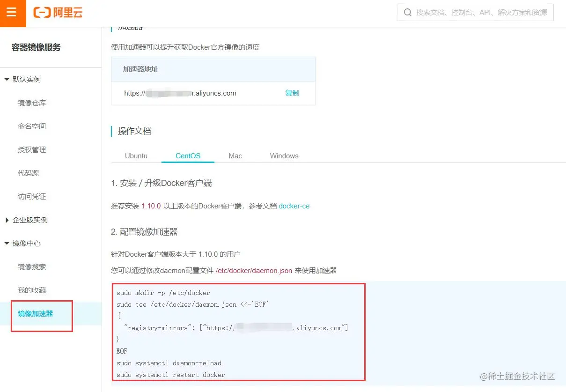Image resolution: width=566 pixels, height=392 pixels.
Task: Open the orange hamburger menu
Action: pos(13,13)
